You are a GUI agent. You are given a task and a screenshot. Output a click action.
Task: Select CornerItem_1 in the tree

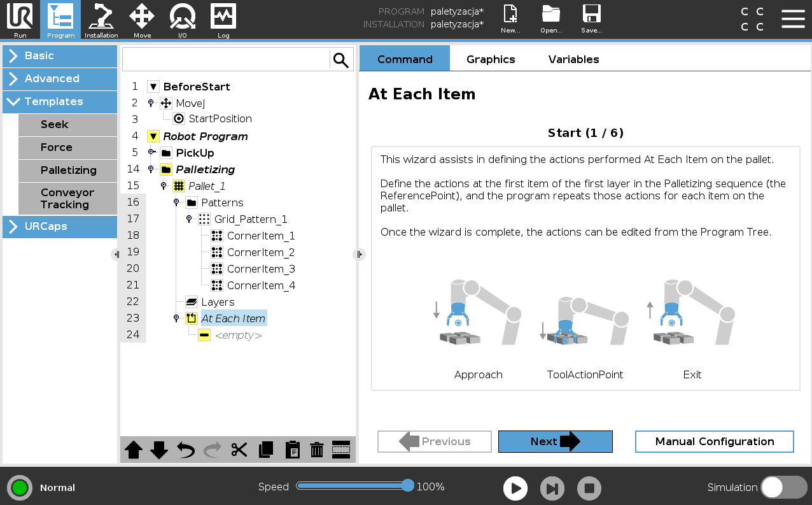click(261, 236)
